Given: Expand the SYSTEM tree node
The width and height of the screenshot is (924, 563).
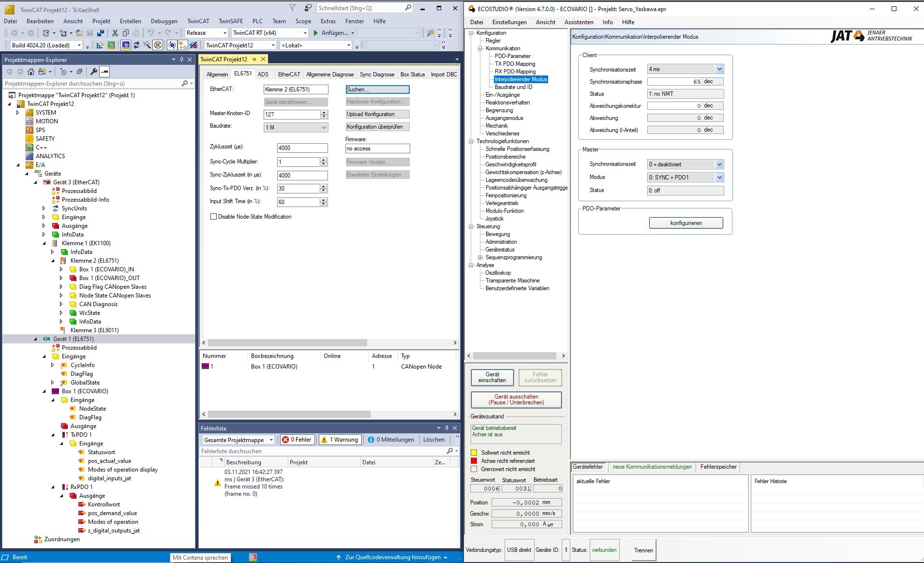Looking at the screenshot, I should pyautogui.click(x=18, y=113).
